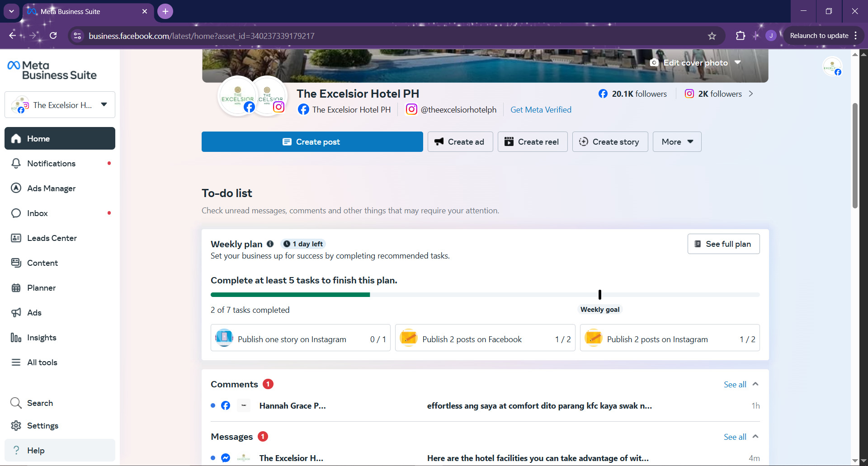Image resolution: width=868 pixels, height=466 pixels.
Task: Open Publish one story on Instagram task
Action: click(x=301, y=338)
